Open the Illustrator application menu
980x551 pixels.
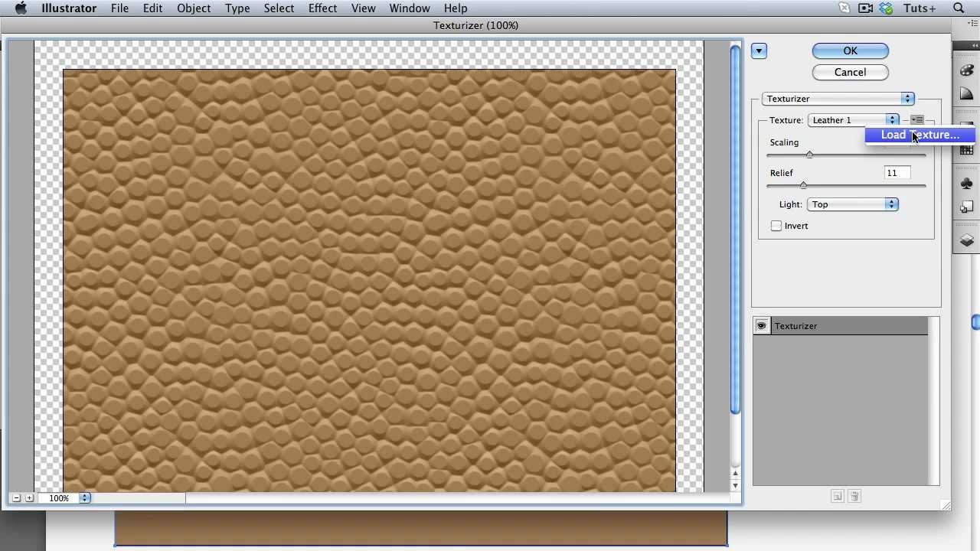click(x=68, y=8)
